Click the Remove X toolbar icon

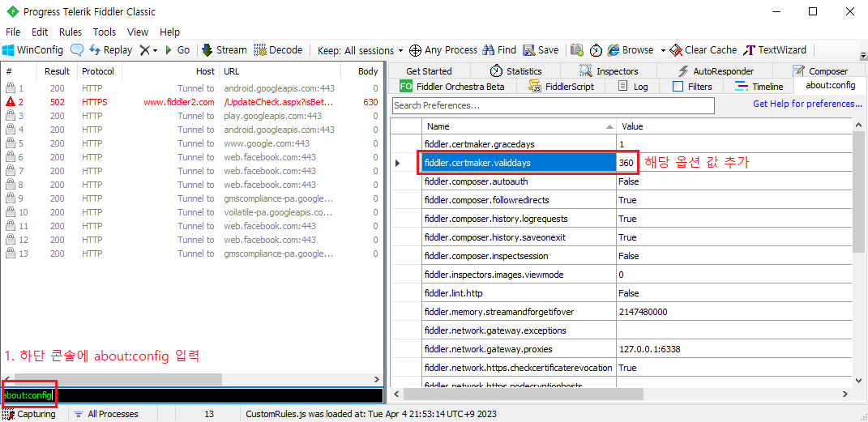tap(144, 49)
